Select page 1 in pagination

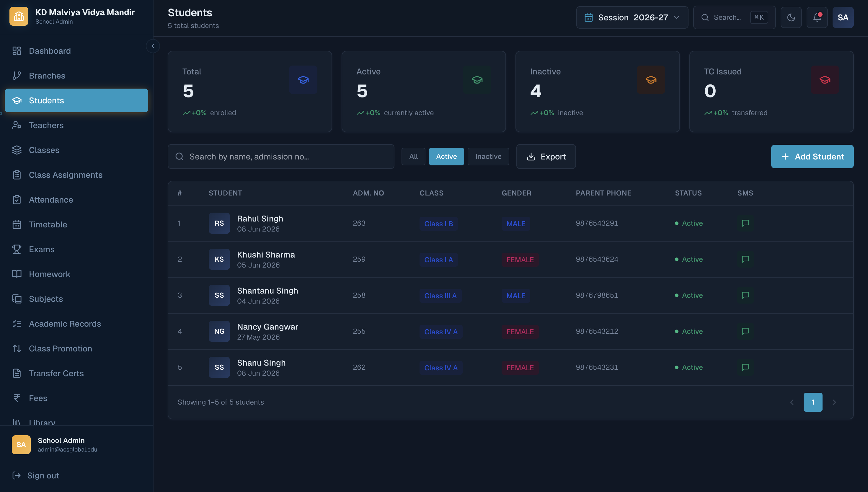pos(812,402)
